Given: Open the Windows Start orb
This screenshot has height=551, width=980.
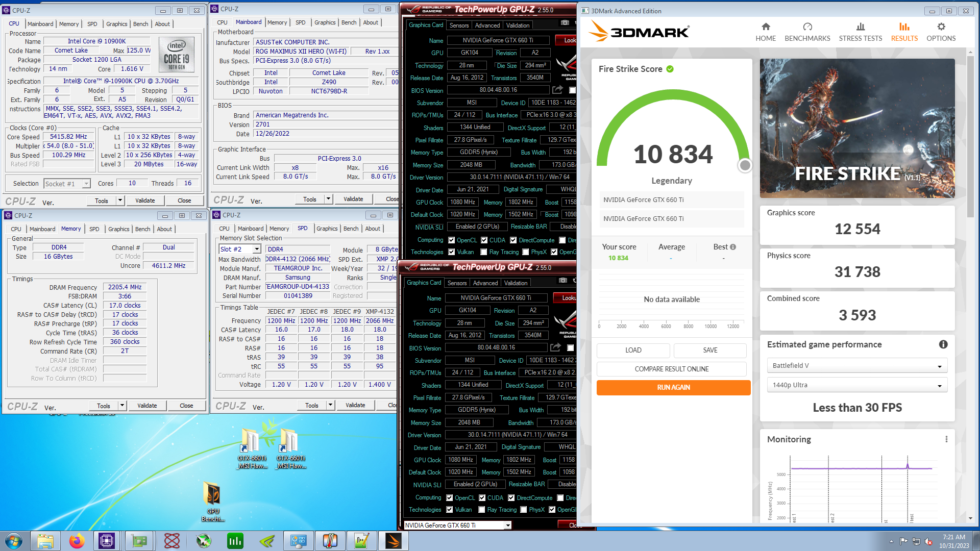Looking at the screenshot, I should (14, 541).
